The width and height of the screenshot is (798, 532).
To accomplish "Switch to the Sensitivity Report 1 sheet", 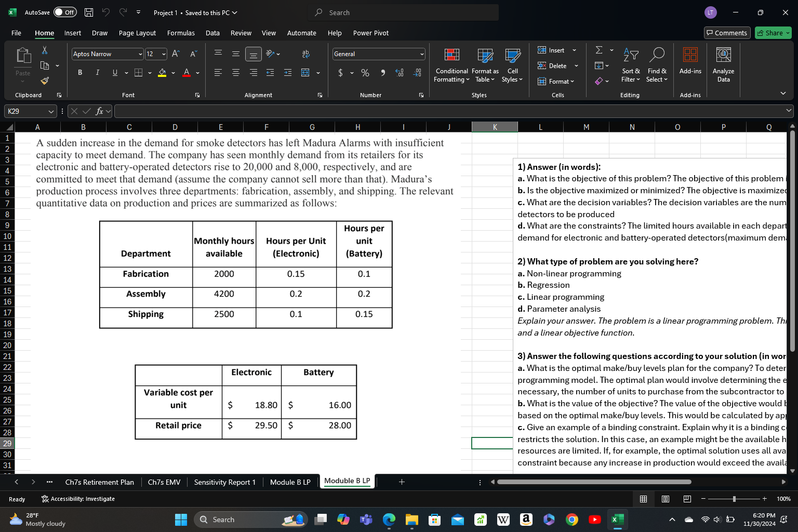I will [x=224, y=482].
